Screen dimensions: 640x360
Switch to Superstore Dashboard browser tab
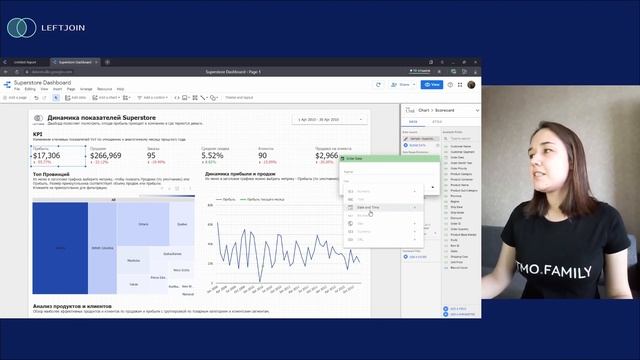(x=75, y=62)
